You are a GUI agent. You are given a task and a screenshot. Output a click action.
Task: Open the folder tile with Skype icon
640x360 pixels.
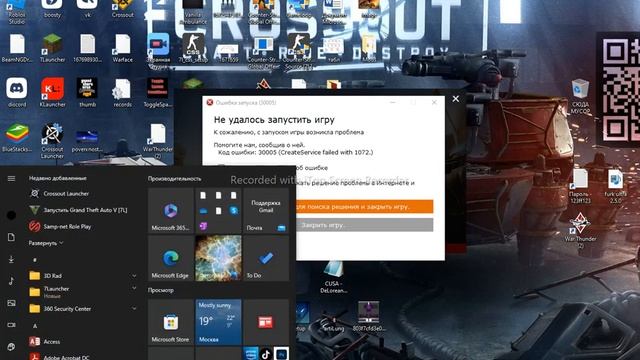[x=218, y=211]
